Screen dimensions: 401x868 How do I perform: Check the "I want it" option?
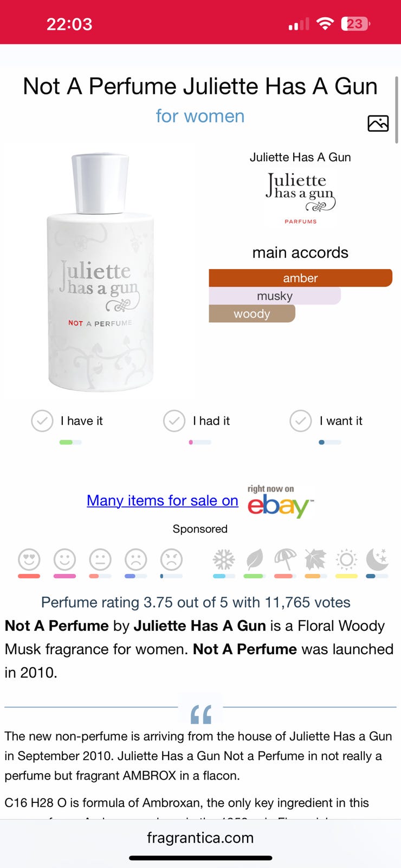click(x=301, y=421)
